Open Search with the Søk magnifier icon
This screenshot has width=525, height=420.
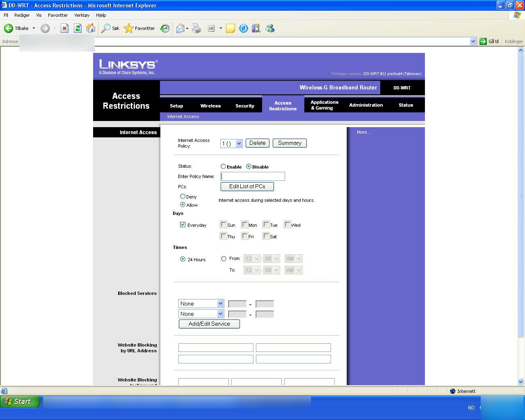(x=106, y=28)
